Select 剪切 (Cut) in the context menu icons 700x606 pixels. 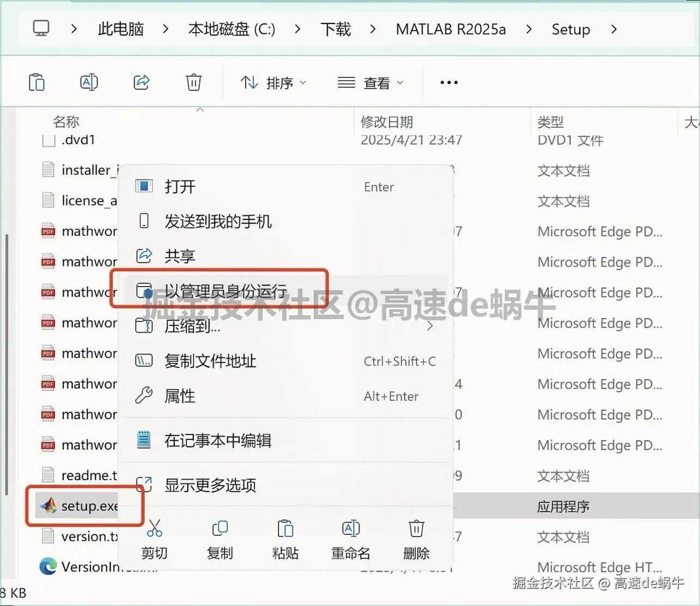[154, 539]
